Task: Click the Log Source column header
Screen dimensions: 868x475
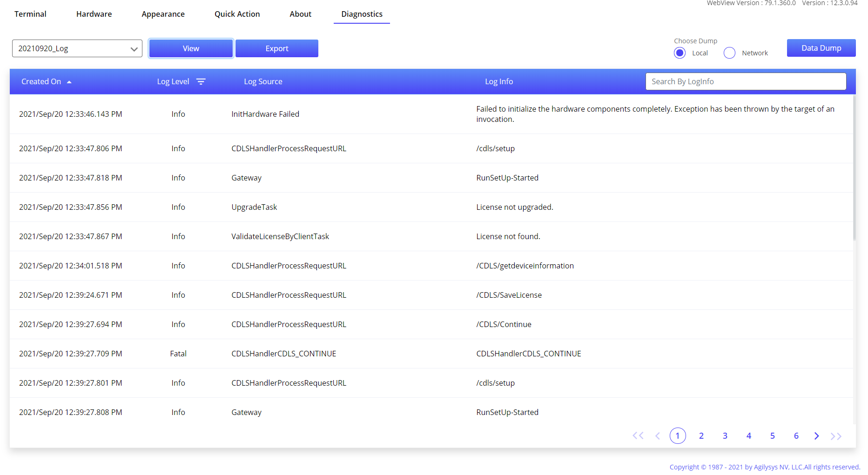Action: [x=263, y=81]
